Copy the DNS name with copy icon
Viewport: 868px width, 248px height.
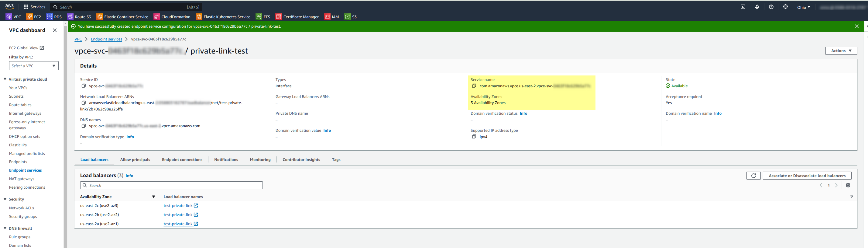pos(84,126)
